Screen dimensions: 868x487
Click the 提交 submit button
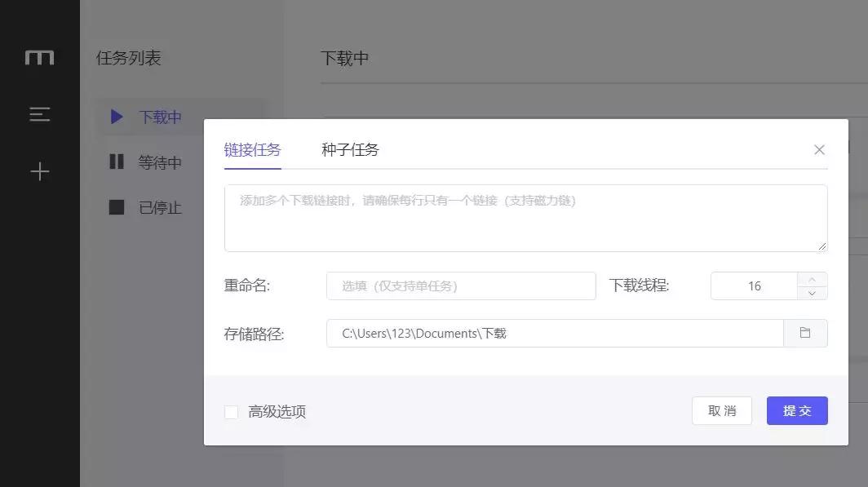point(796,410)
